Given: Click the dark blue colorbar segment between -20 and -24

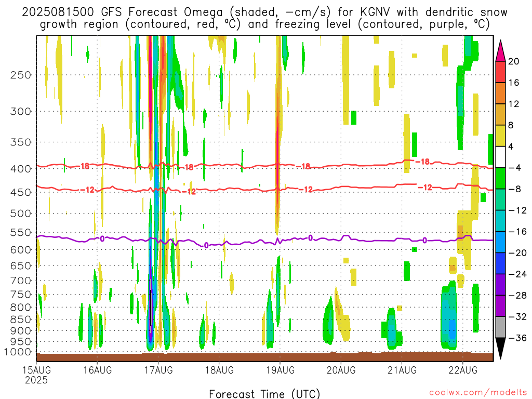Looking at the screenshot, I should point(500,263).
